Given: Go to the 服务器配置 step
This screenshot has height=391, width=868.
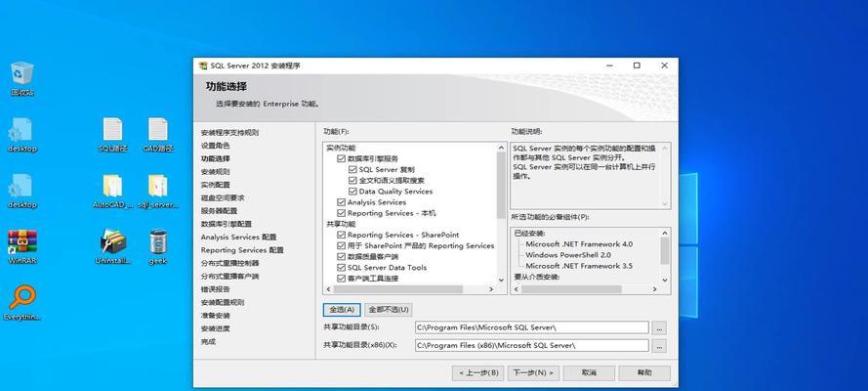Looking at the screenshot, I should point(220,211).
